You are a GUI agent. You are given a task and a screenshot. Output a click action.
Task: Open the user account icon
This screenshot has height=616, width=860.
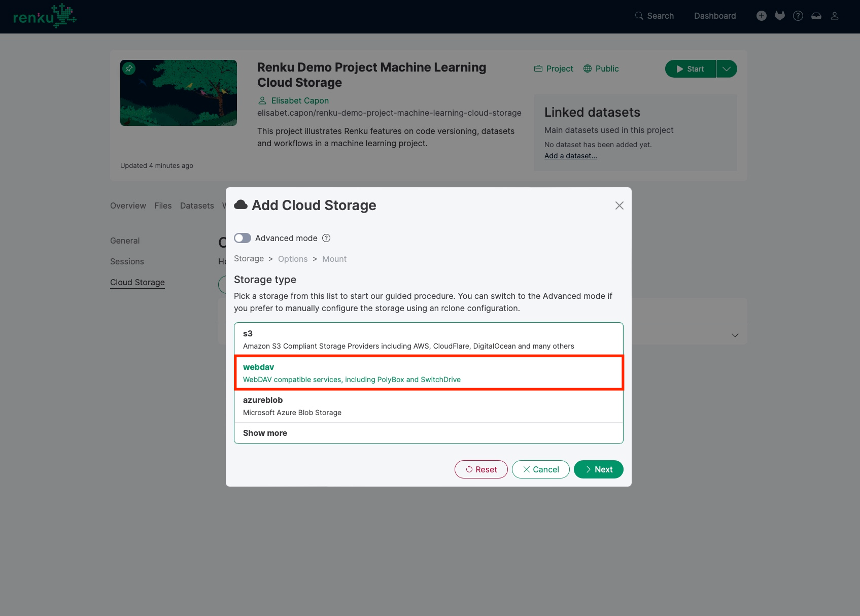pyautogui.click(x=835, y=16)
